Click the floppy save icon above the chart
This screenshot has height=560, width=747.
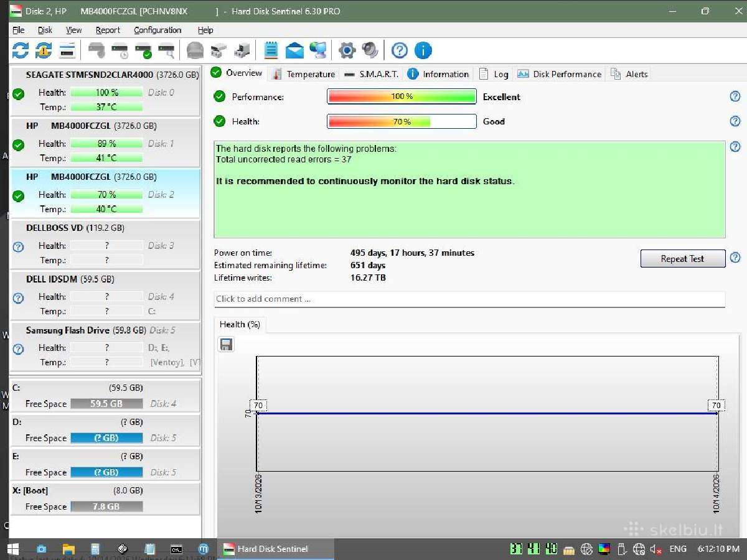click(x=227, y=345)
